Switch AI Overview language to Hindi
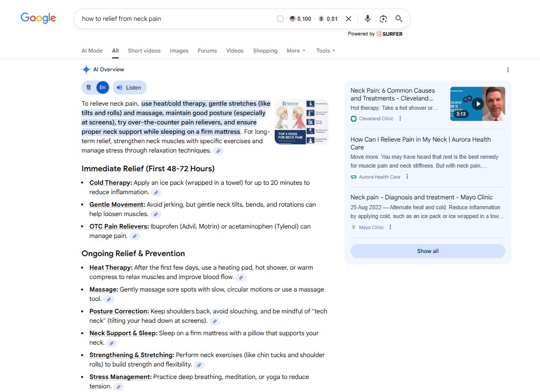This screenshot has width=540, height=392. [88, 87]
